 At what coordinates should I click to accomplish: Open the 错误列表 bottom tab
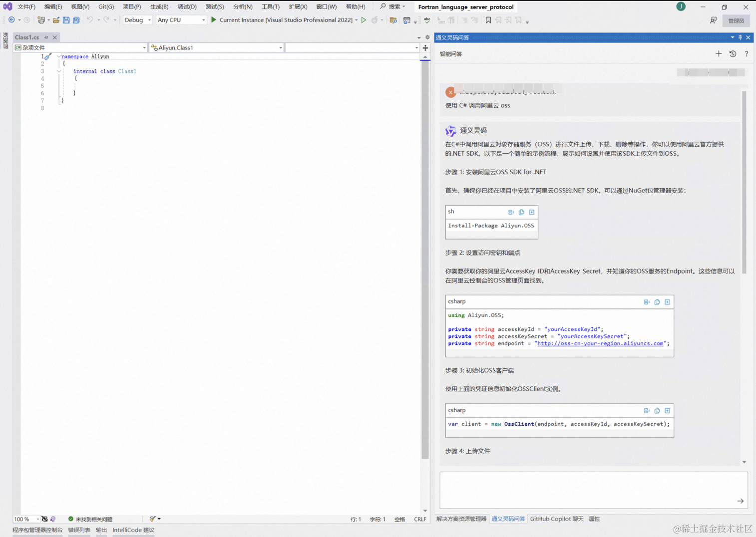[79, 530]
